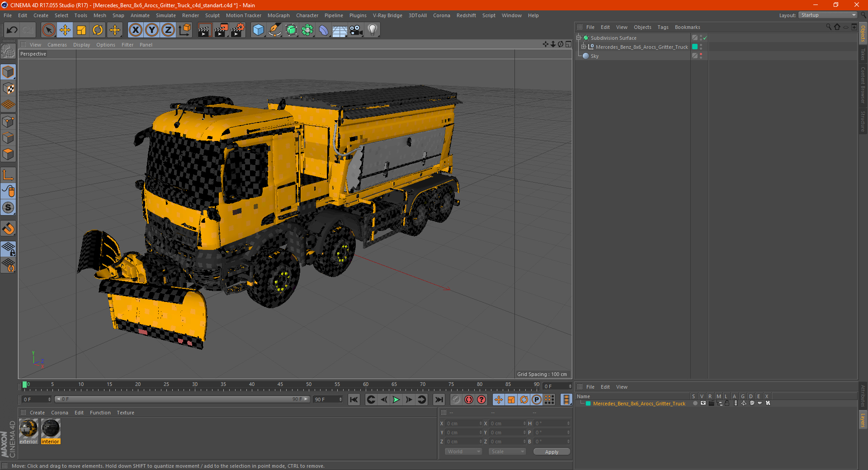Viewport: 868px width, 470px height.
Task: Open the Scale mode dropdown
Action: (507, 451)
